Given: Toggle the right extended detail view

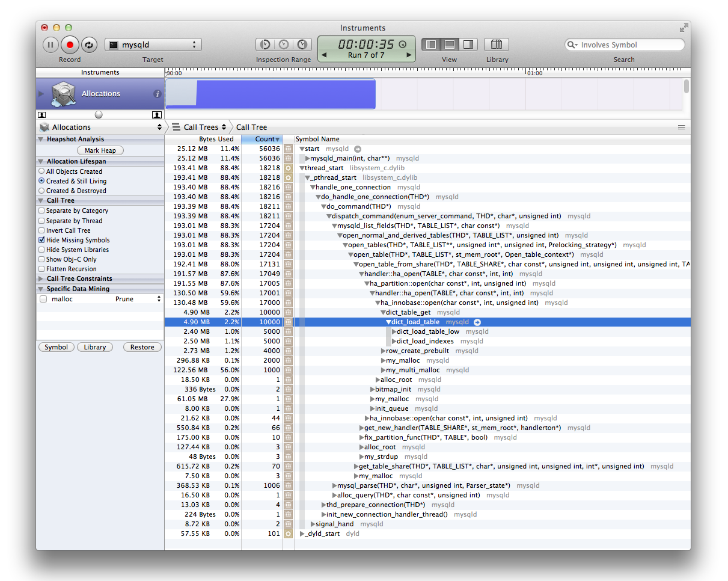Looking at the screenshot, I should pos(468,45).
